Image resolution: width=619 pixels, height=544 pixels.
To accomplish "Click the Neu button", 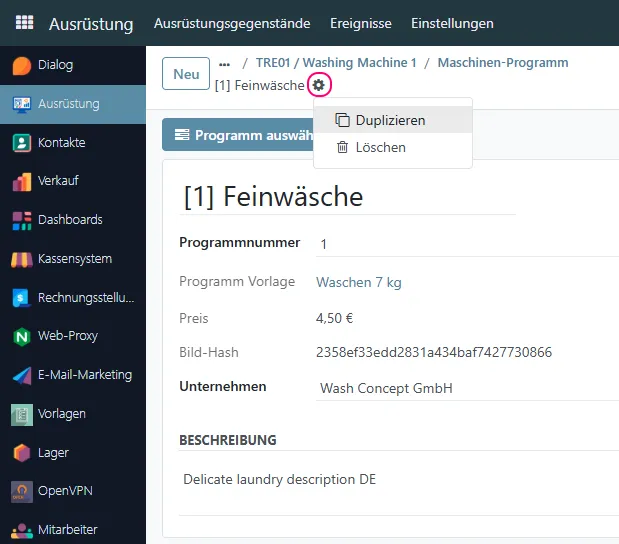I will (x=186, y=74).
